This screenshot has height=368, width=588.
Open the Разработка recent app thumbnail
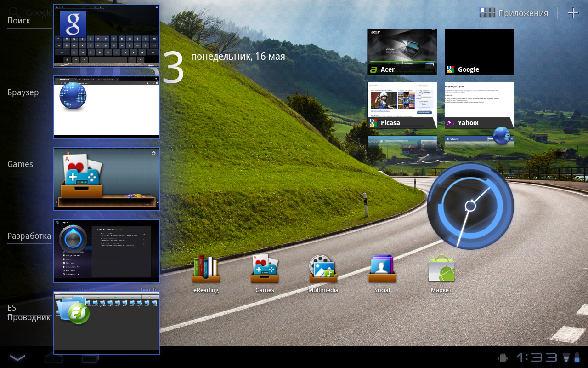point(107,251)
